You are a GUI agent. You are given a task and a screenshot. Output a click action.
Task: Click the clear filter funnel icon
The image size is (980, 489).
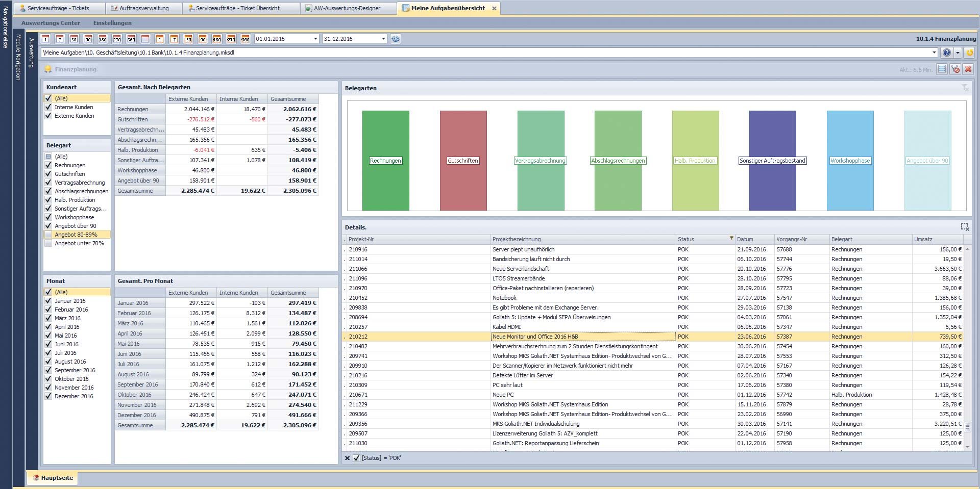point(955,69)
